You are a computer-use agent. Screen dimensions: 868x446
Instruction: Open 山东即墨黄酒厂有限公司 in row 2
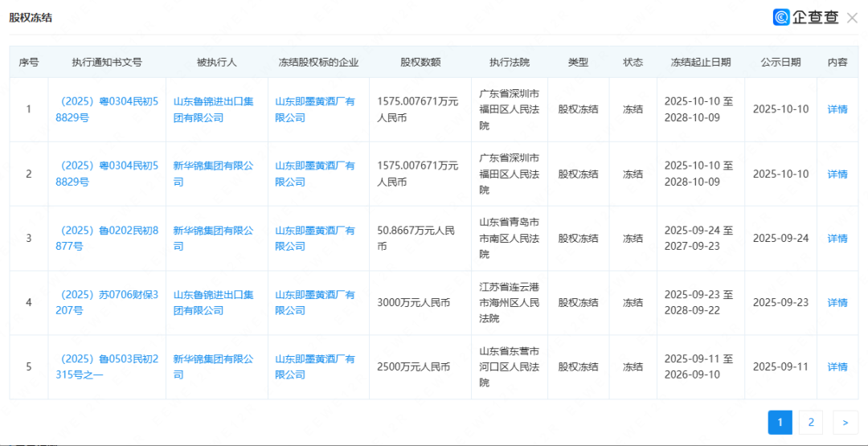point(315,174)
